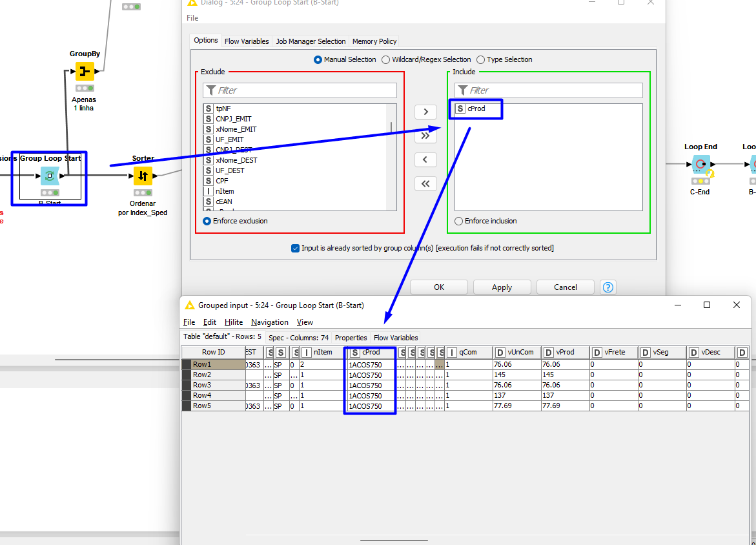Choose Type Selection radio option
Image resolution: width=756 pixels, height=545 pixels.
[x=480, y=59]
